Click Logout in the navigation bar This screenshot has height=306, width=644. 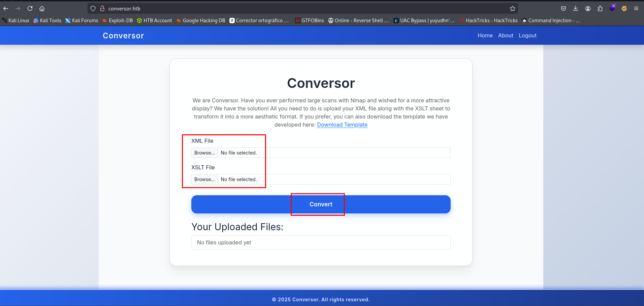[x=527, y=35]
